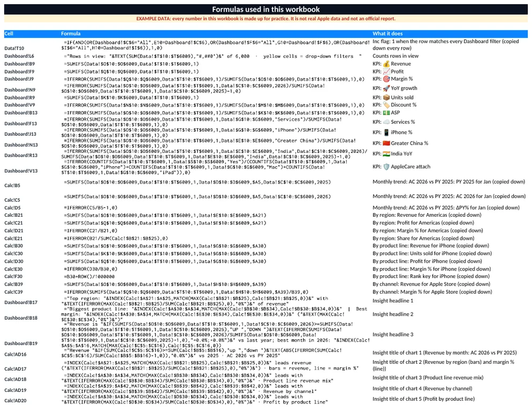
Task: Click the "Formulas used in this workbook" title
Action: 266,10
